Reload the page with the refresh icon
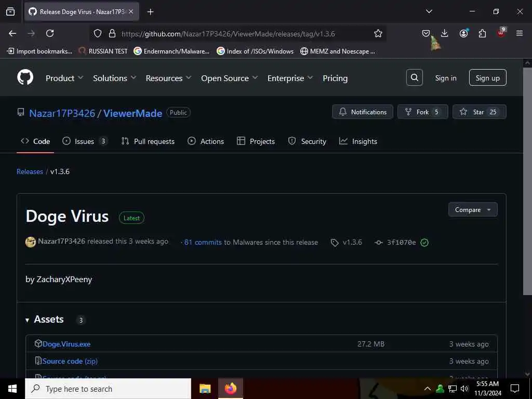 tap(50, 33)
